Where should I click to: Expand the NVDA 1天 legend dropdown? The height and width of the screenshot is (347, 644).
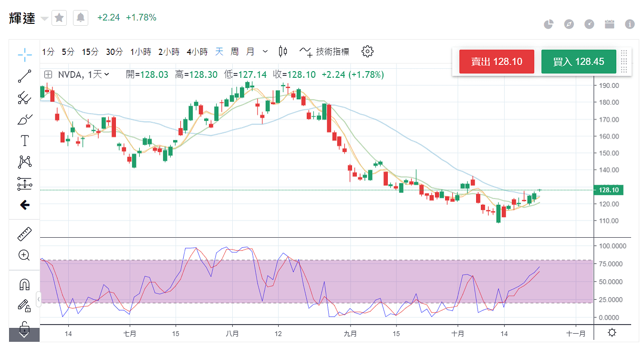tap(106, 74)
